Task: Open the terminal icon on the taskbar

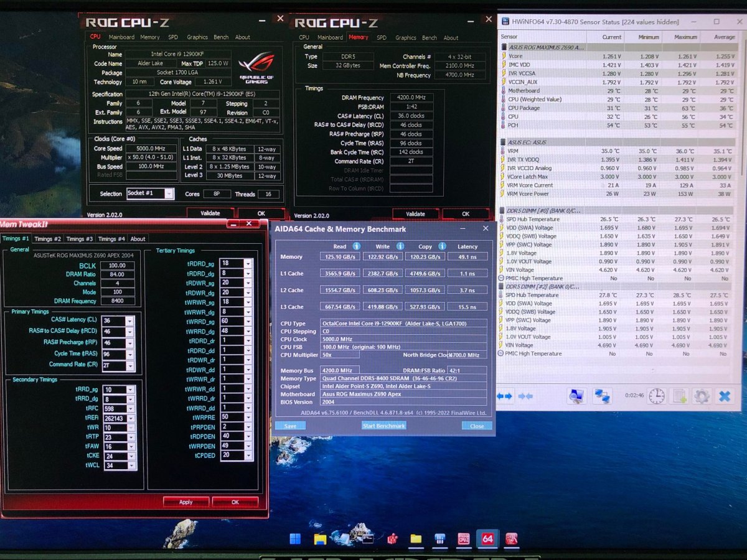Action: 367,539
